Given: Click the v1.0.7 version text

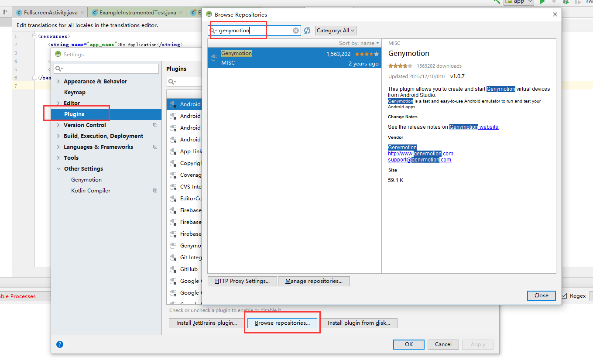Looking at the screenshot, I should [457, 76].
